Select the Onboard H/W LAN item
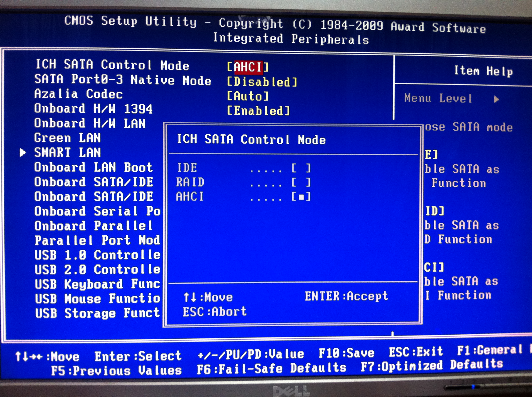This screenshot has height=397, width=532. pos(90,123)
